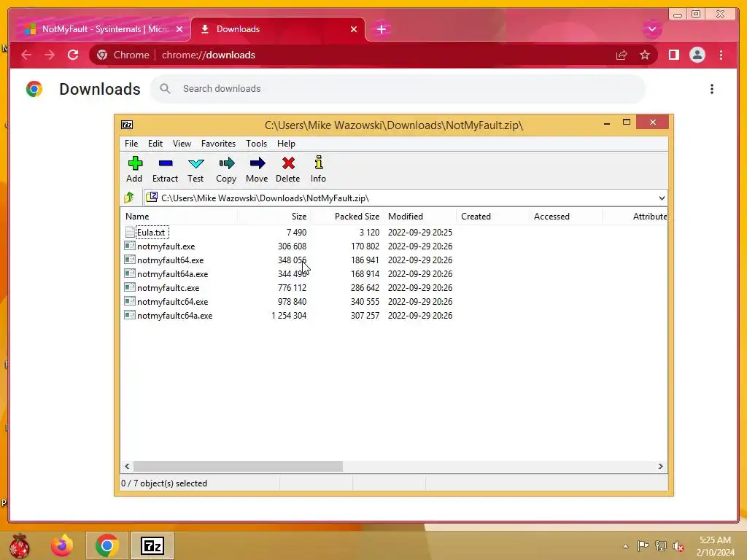747x560 pixels.
Task: Close the NotMyFault Sysinternals tab
Action: [x=179, y=29]
